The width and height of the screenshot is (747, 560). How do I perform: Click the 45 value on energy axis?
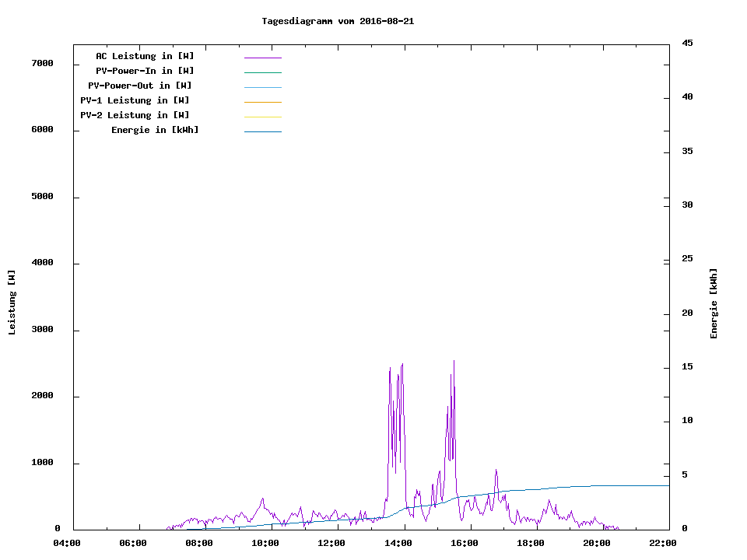pyautogui.click(x=687, y=43)
